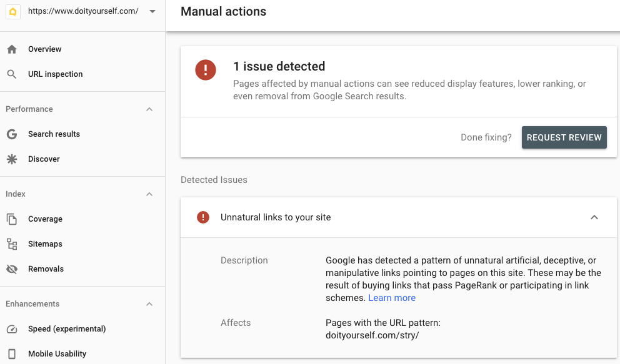The width and height of the screenshot is (620, 364).
Task: Open Speed (experimental) report
Action: (x=67, y=329)
